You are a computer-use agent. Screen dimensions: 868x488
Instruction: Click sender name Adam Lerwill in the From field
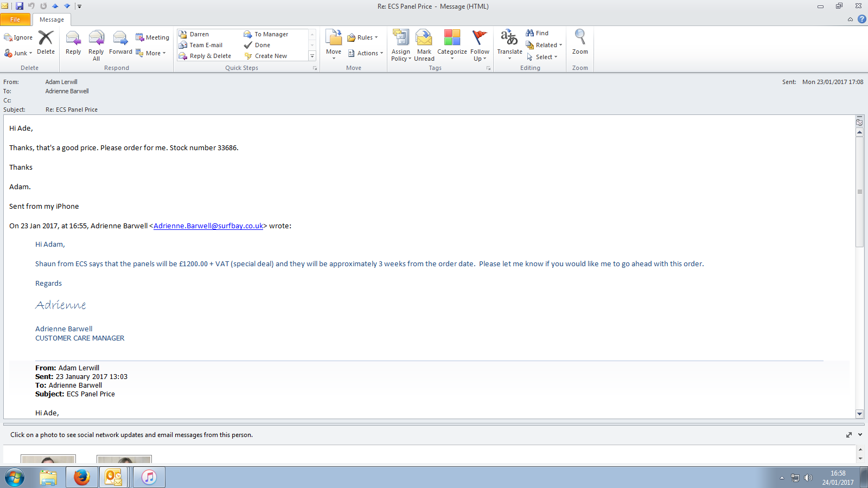(61, 82)
